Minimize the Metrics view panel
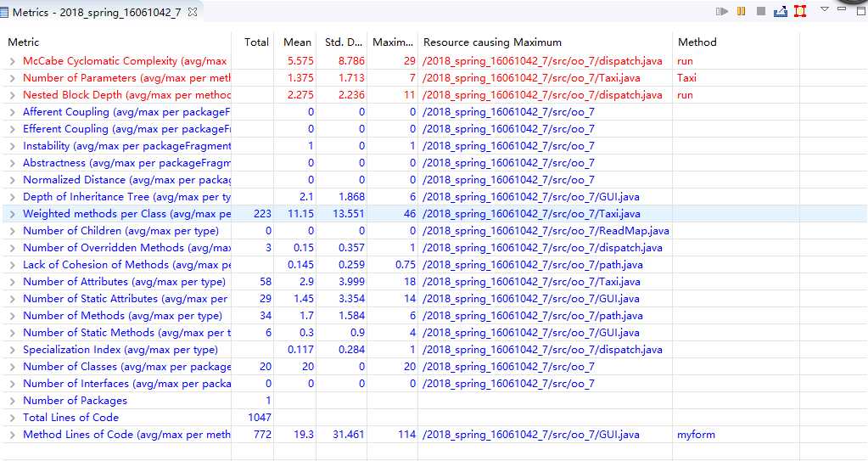The image size is (868, 461). 842,8
